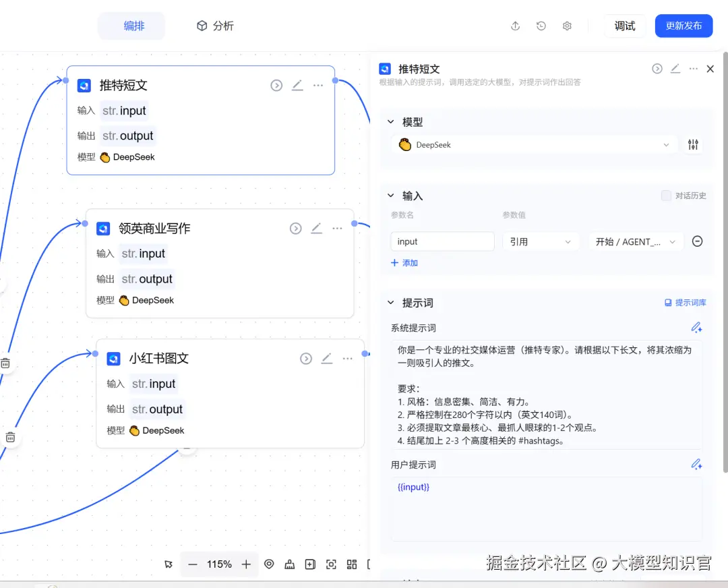Switch to the 分析 tab
The image size is (728, 588).
[216, 26]
